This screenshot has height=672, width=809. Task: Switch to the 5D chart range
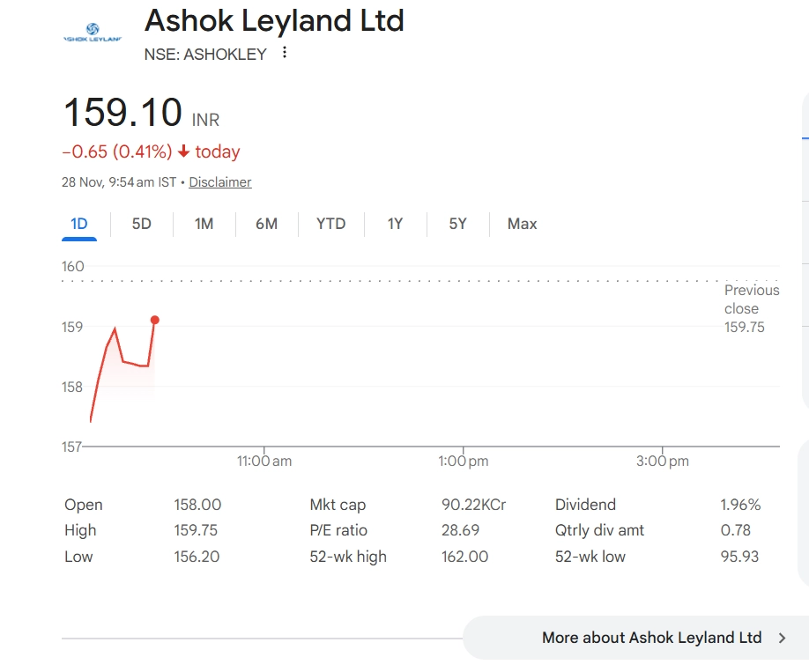[142, 224]
